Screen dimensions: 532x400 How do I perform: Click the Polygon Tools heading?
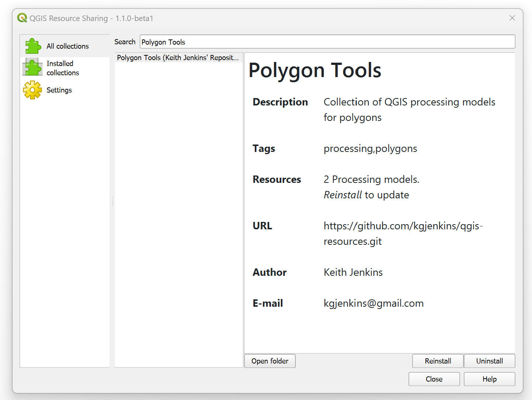click(x=315, y=70)
